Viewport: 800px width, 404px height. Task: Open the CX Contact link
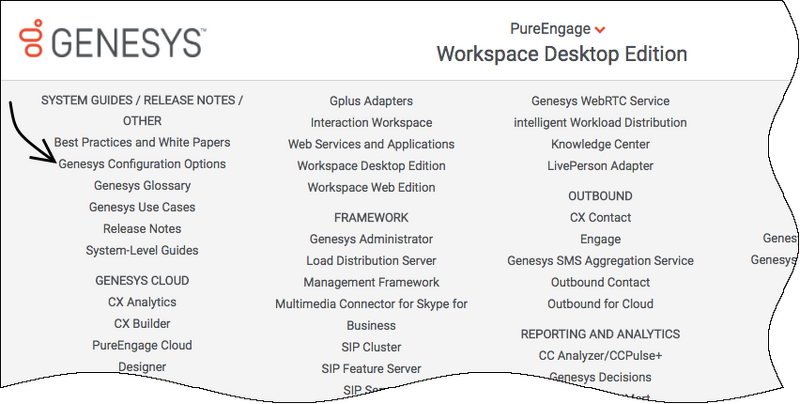point(600,217)
